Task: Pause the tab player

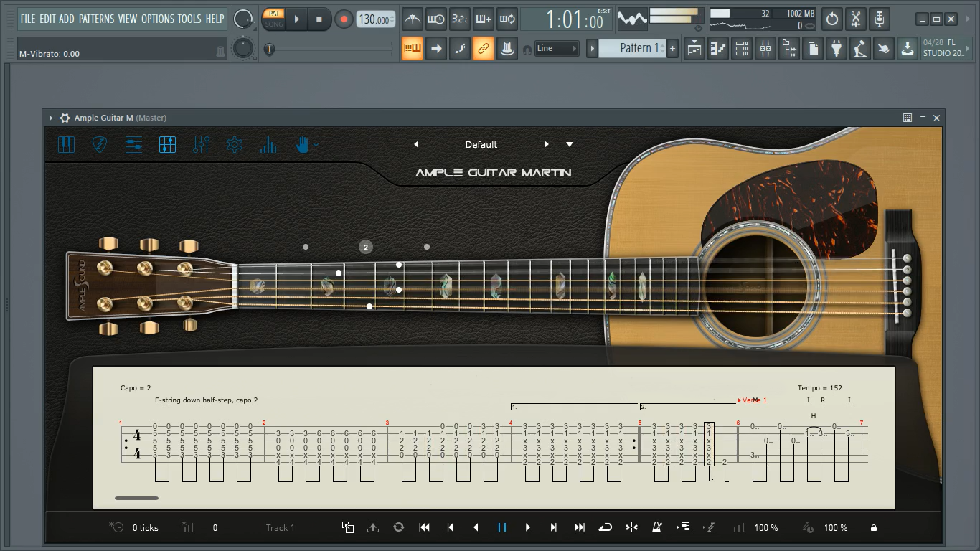Action: tap(502, 527)
